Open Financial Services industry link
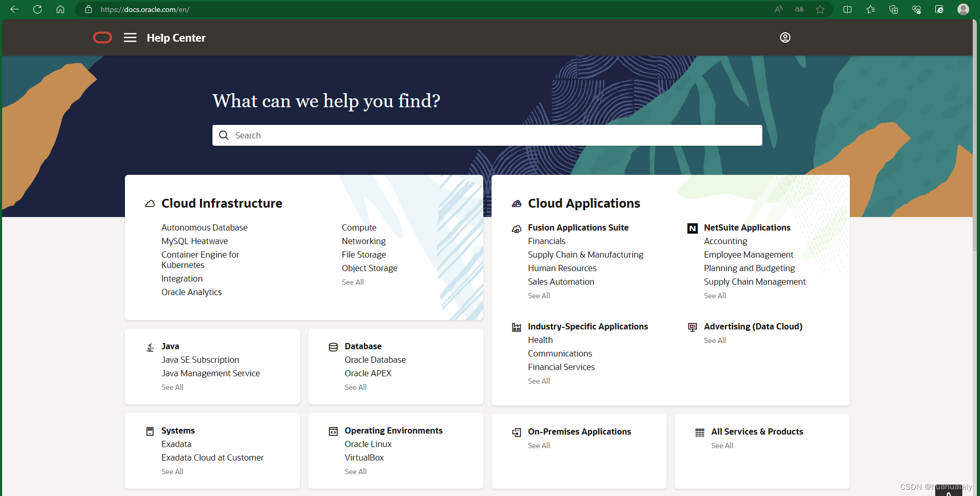 pos(561,367)
